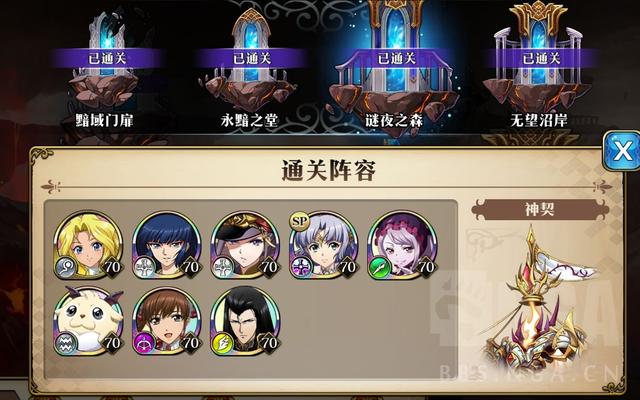Open the 永黯之堂 stage portal
640x400 pixels.
tap(250, 67)
